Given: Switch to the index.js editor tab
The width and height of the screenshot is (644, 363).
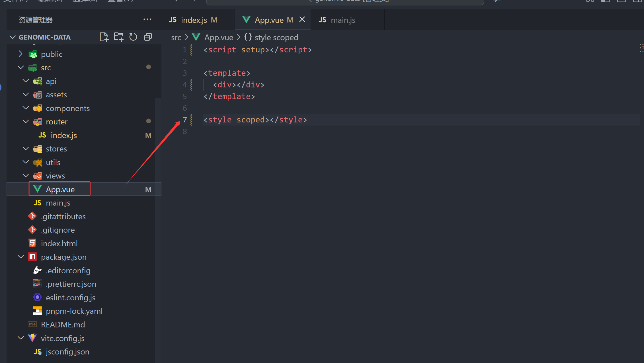Looking at the screenshot, I should coord(194,20).
